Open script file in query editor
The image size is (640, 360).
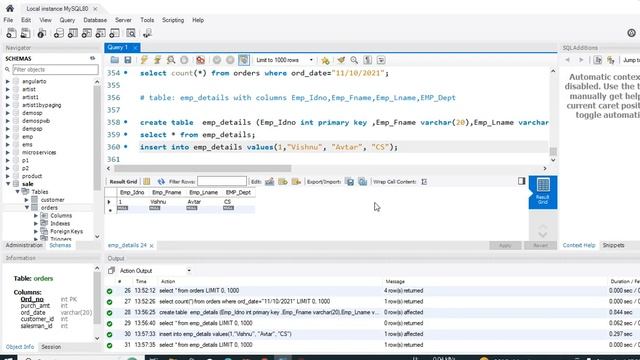click(x=115, y=60)
